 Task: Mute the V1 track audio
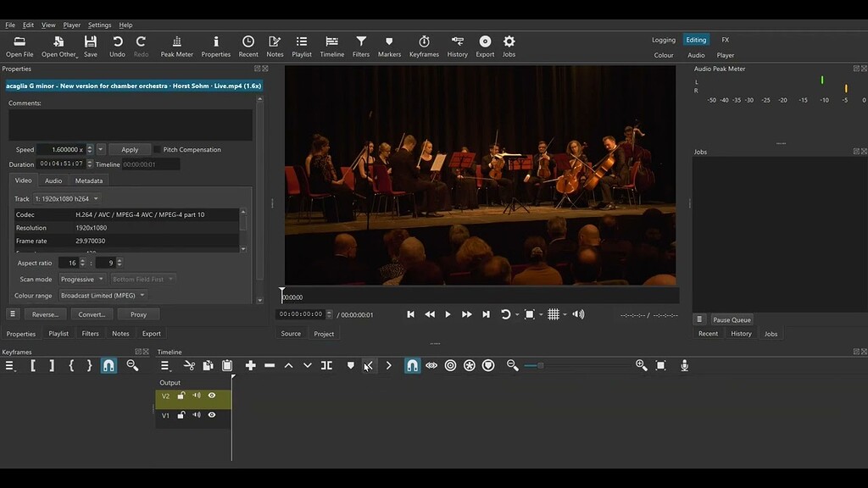pyautogui.click(x=197, y=415)
